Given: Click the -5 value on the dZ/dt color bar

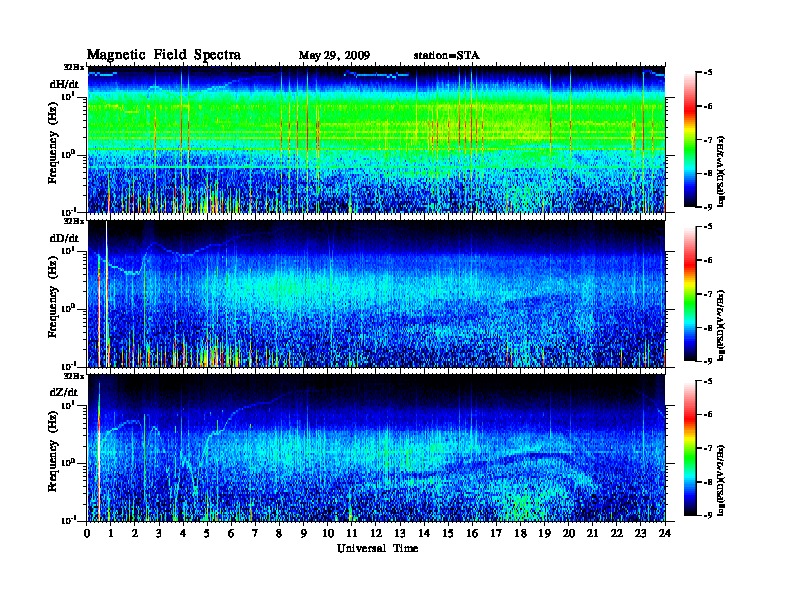Looking at the screenshot, I should coord(708,381).
